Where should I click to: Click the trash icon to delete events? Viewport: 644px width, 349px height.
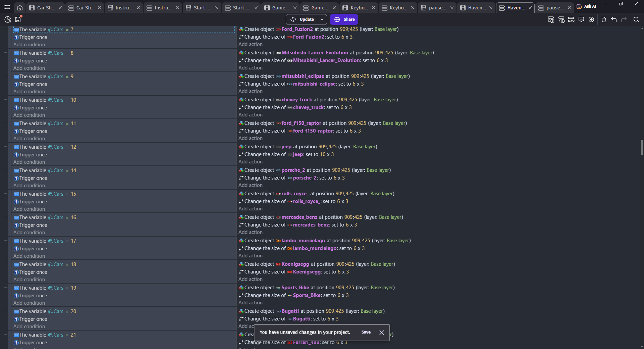pyautogui.click(x=604, y=19)
